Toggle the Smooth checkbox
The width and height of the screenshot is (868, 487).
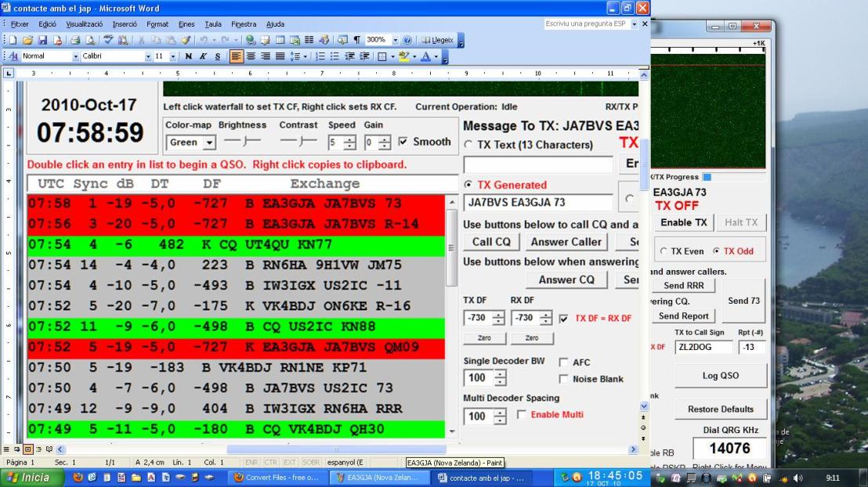click(x=403, y=142)
